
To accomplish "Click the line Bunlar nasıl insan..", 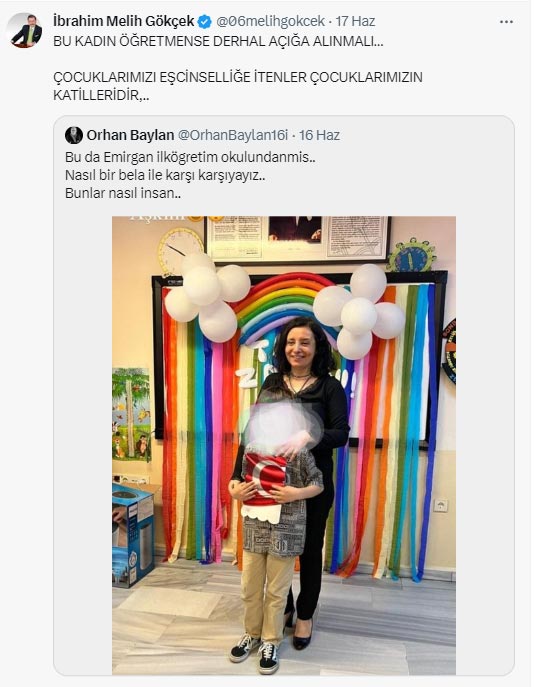I will pos(123,193).
